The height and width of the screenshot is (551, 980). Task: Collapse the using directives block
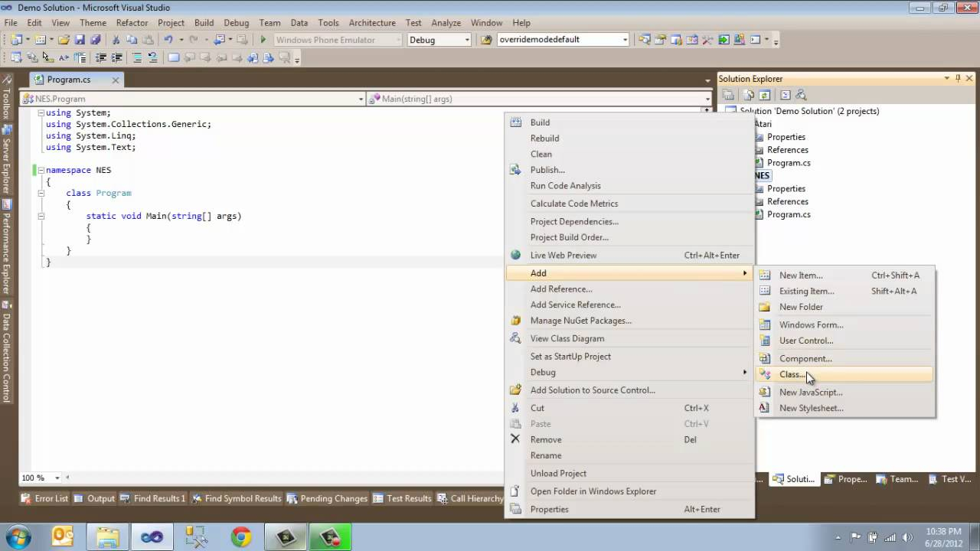41,112
